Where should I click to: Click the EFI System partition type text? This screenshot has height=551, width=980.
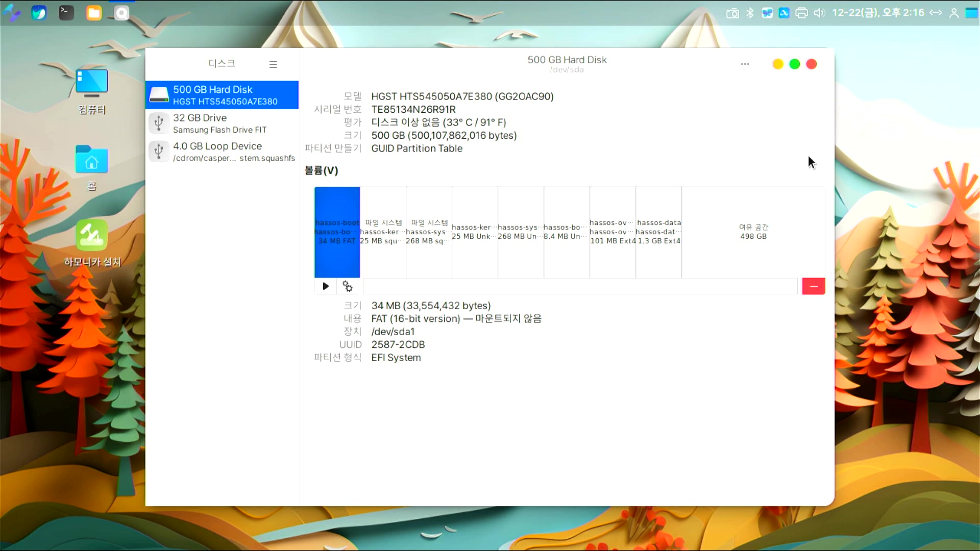[x=396, y=358]
